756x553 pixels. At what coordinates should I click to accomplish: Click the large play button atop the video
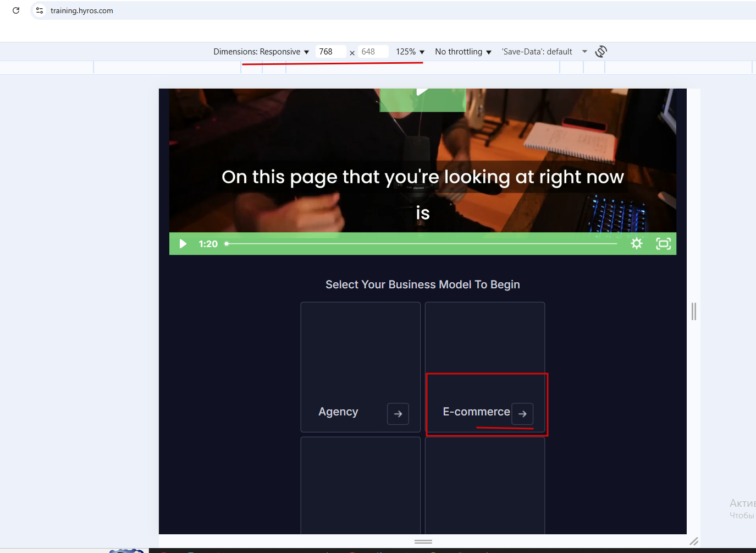click(423, 99)
